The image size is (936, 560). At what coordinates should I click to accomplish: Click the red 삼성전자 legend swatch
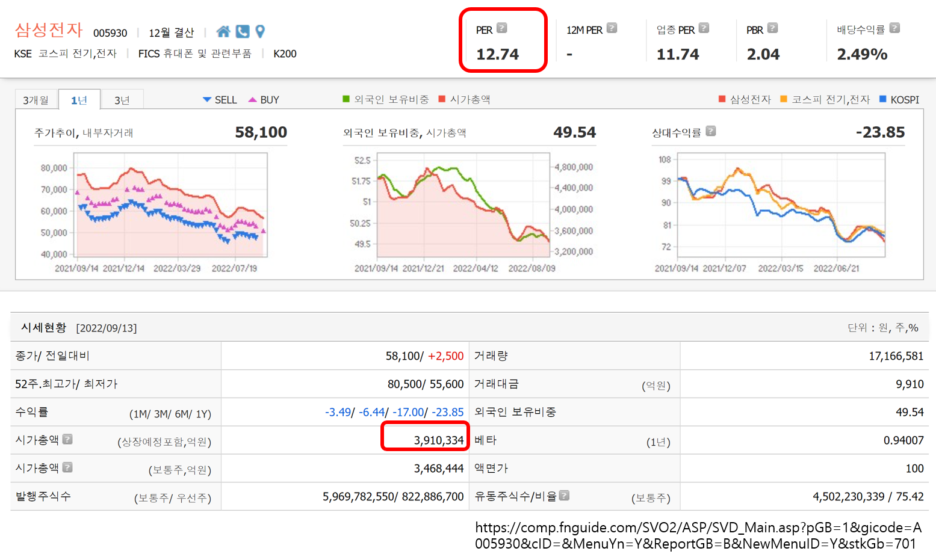click(x=722, y=99)
